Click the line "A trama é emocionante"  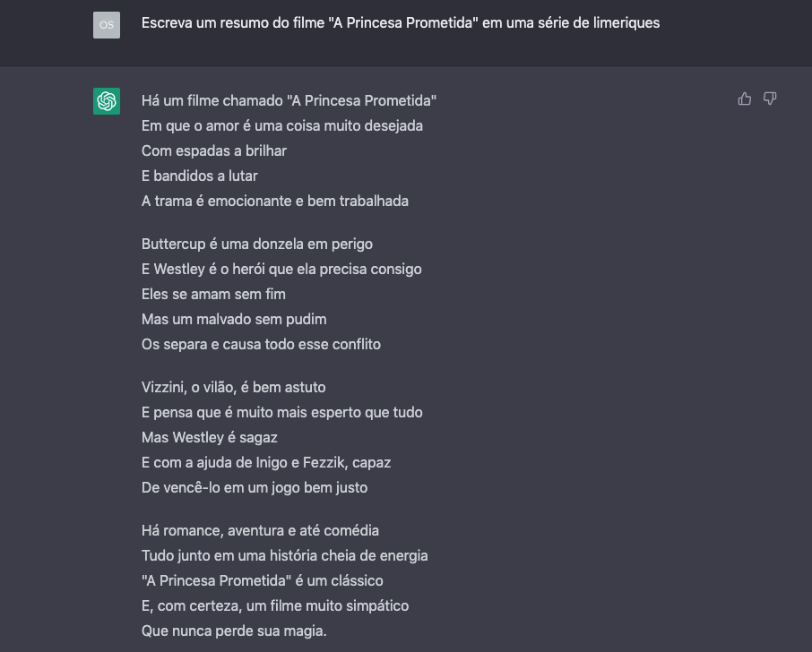click(275, 202)
